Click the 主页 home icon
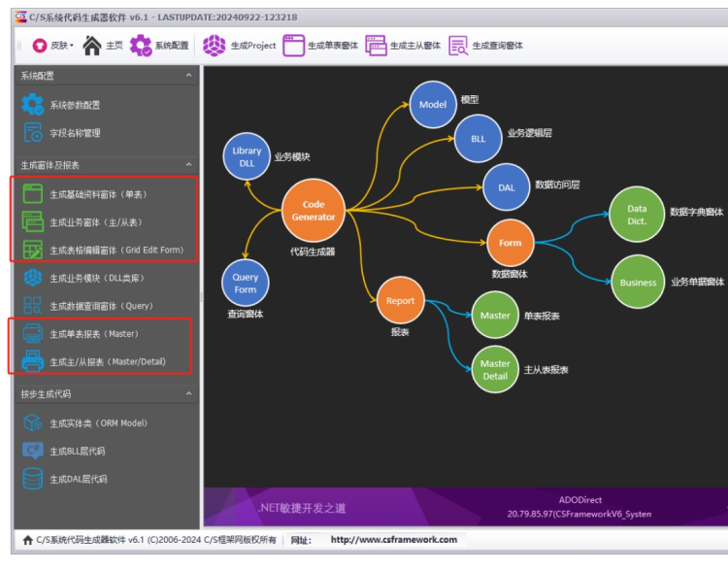728x571 pixels. (x=93, y=45)
